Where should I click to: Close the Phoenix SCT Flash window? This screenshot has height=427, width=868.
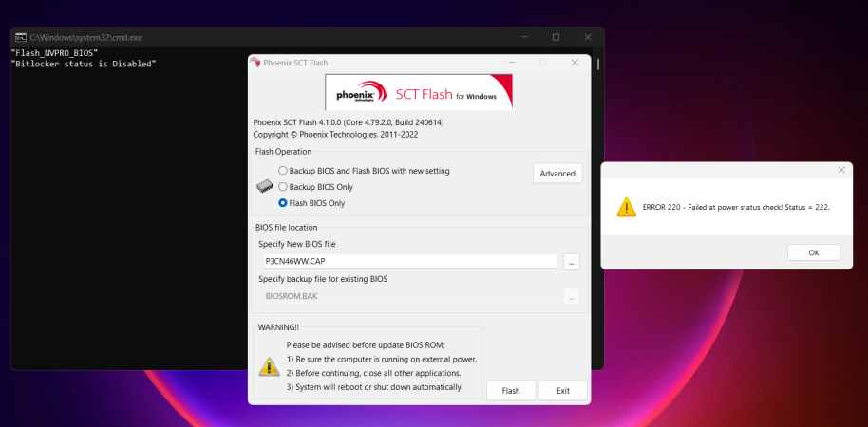(x=576, y=63)
